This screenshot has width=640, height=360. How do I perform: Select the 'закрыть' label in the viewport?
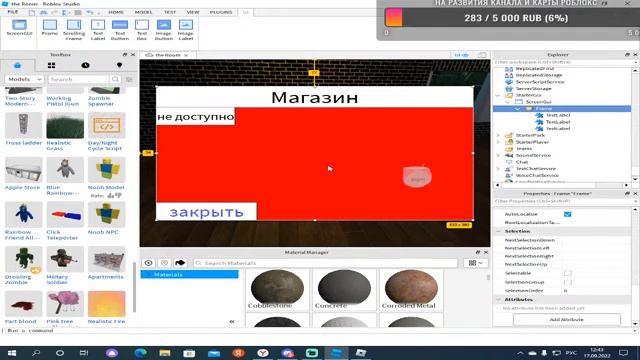coord(206,211)
